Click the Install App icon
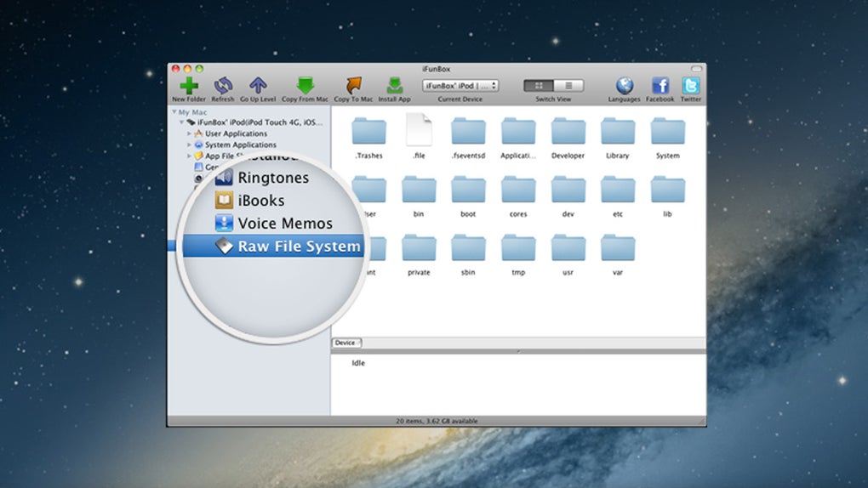The height and width of the screenshot is (488, 868). [395, 85]
